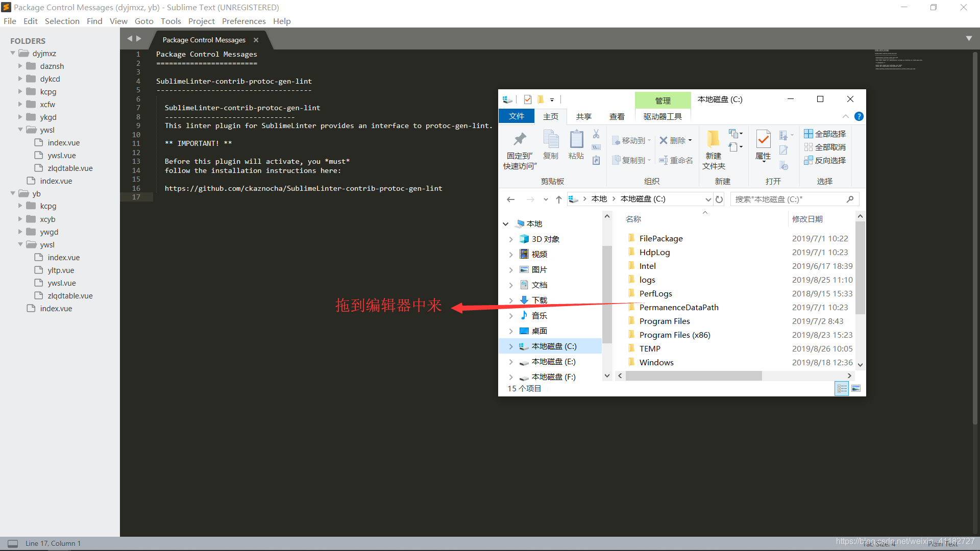
Task: Open the 文件 tab in Explorer
Action: pos(517,116)
